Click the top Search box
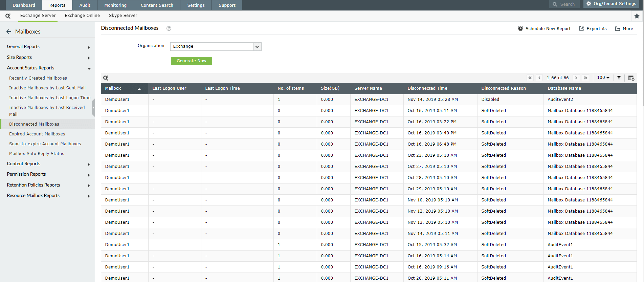644x282 pixels. tap(564, 4)
